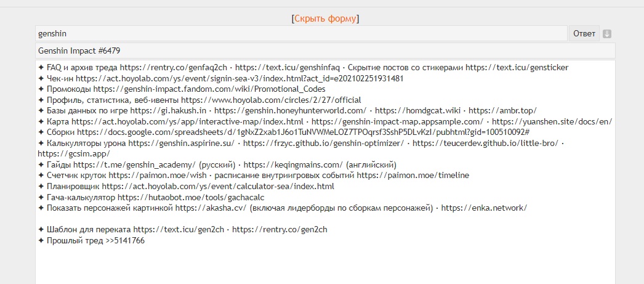Viewport: 644px width, 284px height.
Task: Click 'Профиль, статистика, веб-ивенты' line
Action: point(199,99)
